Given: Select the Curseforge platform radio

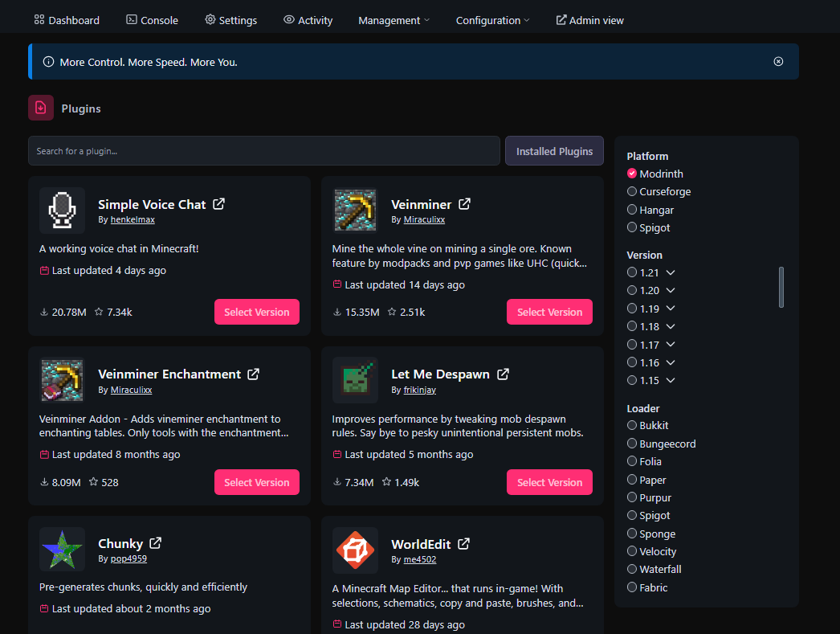Looking at the screenshot, I should [632, 191].
